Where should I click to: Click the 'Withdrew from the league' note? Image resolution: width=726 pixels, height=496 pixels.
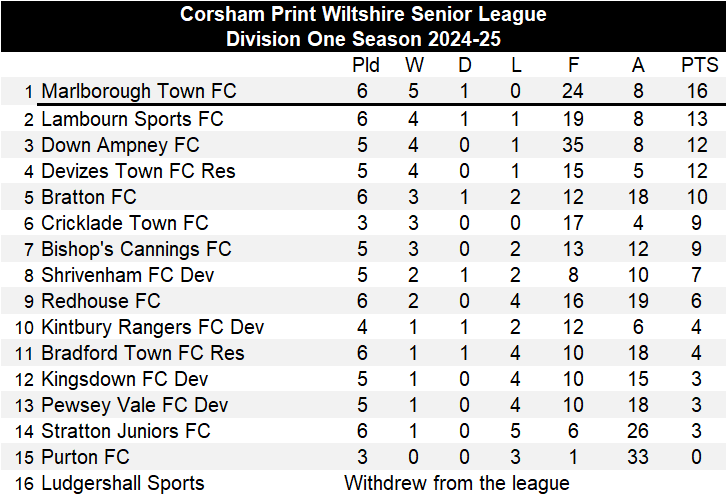pyautogui.click(x=457, y=483)
